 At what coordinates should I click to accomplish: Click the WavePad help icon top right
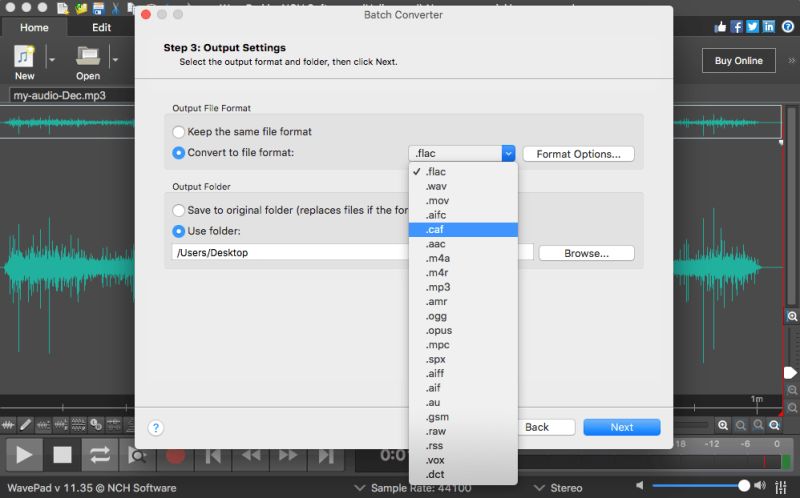click(788, 27)
